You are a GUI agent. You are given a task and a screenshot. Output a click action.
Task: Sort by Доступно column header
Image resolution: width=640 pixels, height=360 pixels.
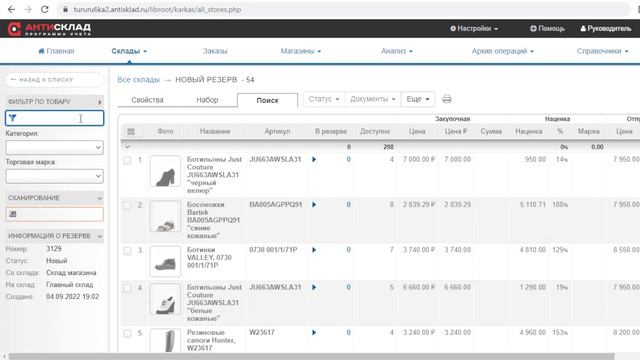[x=375, y=131]
